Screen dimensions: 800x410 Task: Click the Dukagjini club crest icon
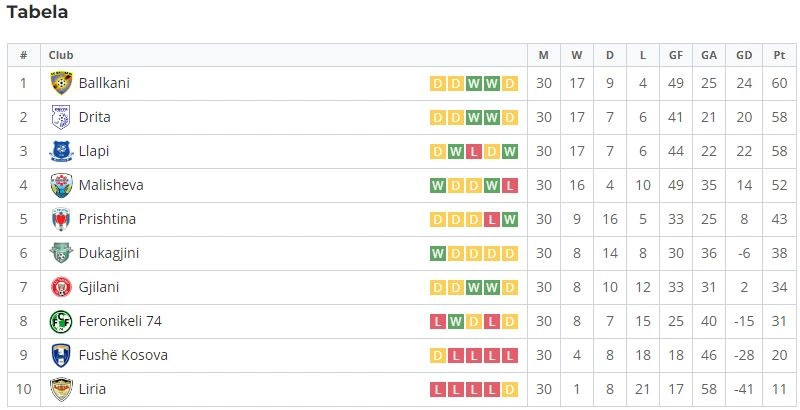point(61,253)
